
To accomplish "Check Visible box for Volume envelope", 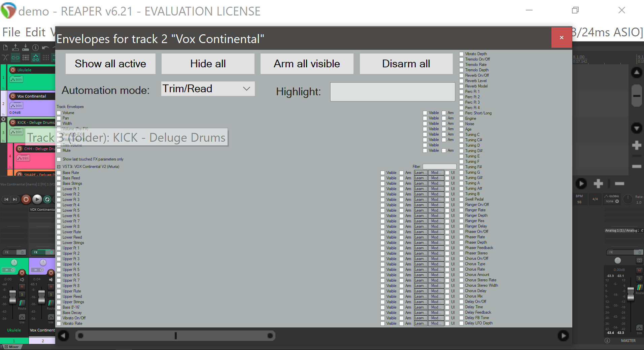I will point(425,113).
